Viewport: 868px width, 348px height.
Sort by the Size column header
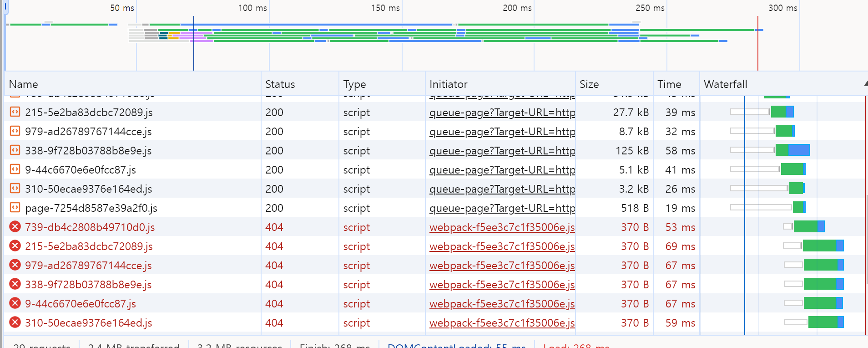pyautogui.click(x=589, y=84)
